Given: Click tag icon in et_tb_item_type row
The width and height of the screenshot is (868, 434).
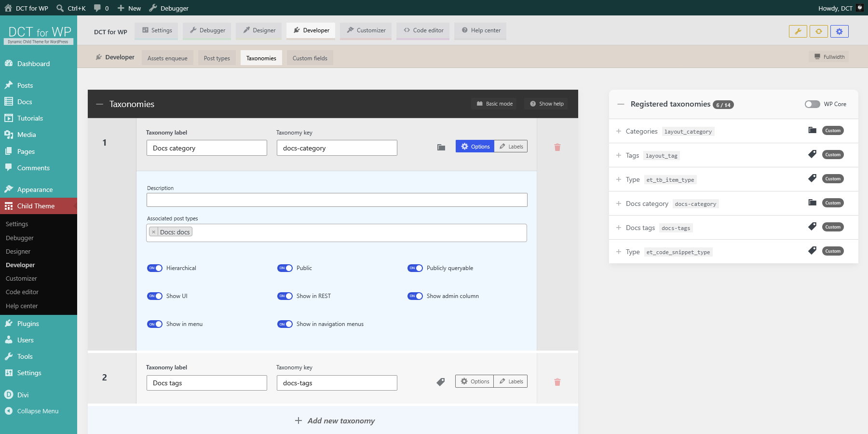Looking at the screenshot, I should point(813,178).
